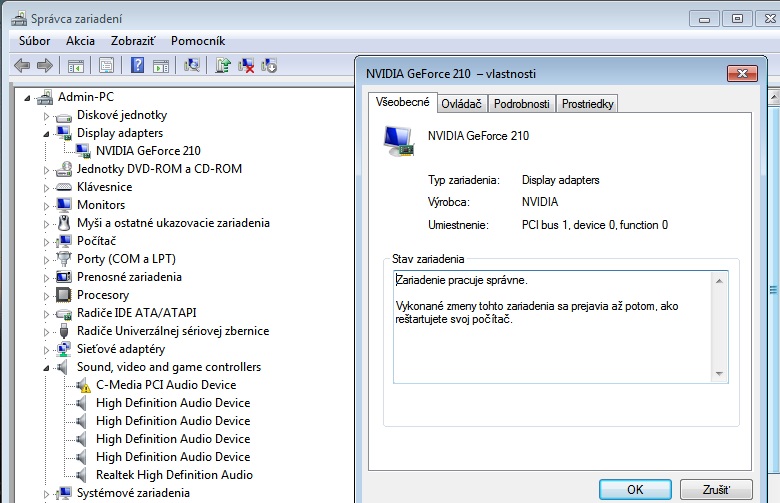The width and height of the screenshot is (780, 503).
Task: Click the Porty (COM a LPT) icon
Action: coord(64,259)
